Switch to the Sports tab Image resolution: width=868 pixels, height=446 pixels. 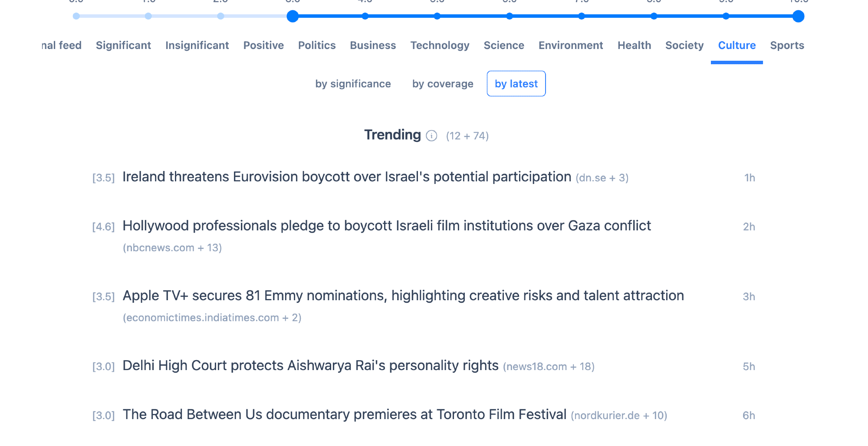787,46
